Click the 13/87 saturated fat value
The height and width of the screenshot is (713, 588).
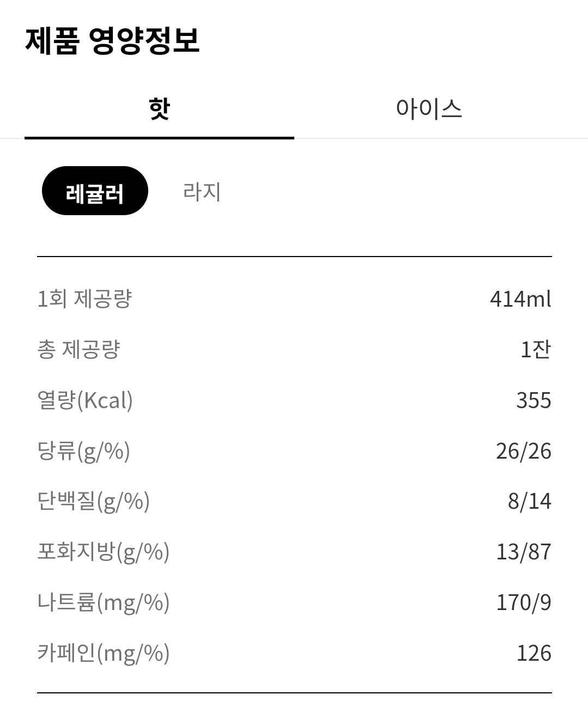point(523,552)
